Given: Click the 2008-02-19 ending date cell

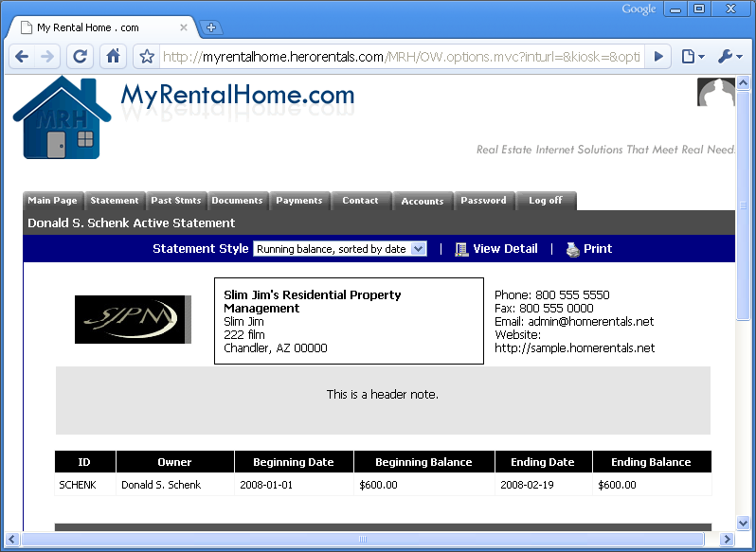Looking at the screenshot, I should click(544, 485).
